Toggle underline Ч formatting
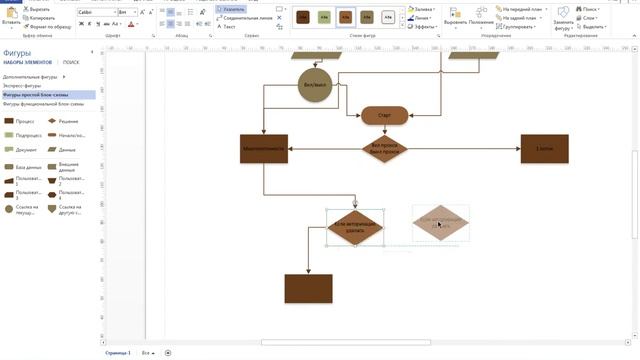This screenshot has width=640, height=360. click(98, 24)
